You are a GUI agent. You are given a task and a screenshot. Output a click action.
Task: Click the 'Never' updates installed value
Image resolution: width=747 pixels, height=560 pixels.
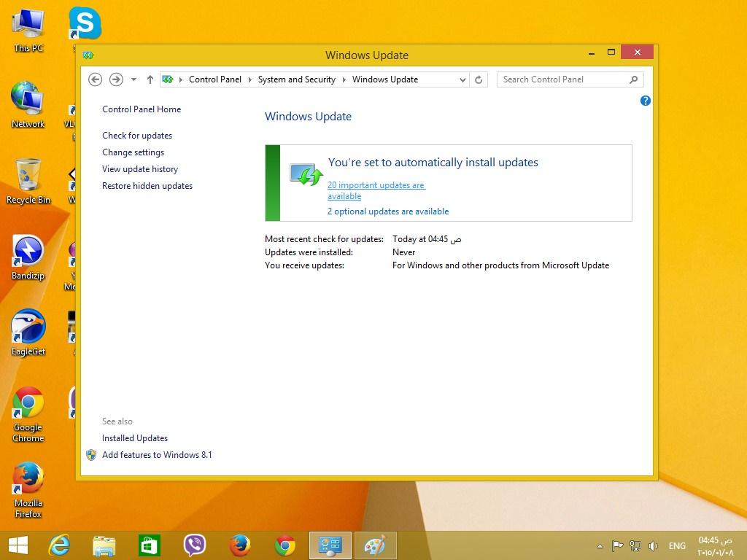click(403, 252)
